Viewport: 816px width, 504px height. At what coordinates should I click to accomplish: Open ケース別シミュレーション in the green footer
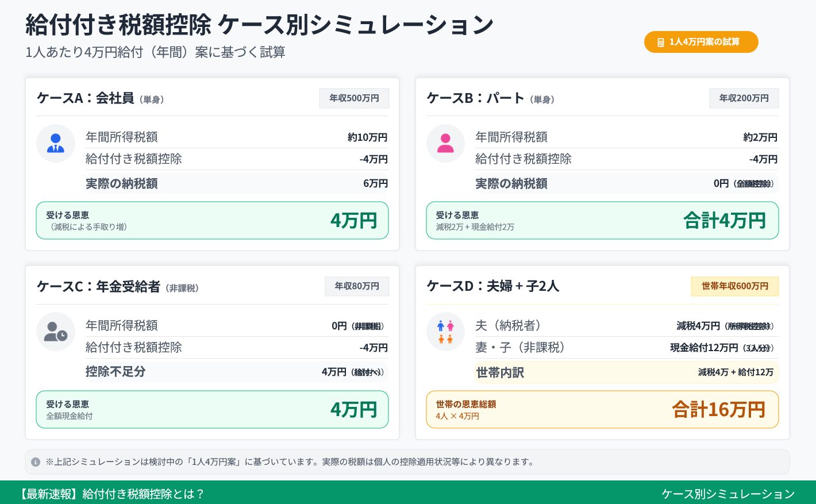click(728, 494)
